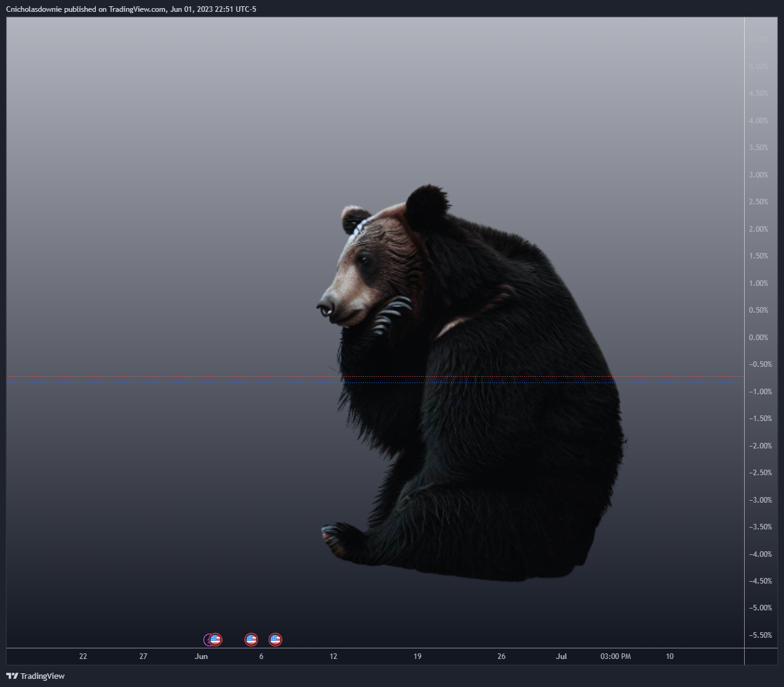Click the "27" date label on time axis
The width and height of the screenshot is (784, 687).
point(143,656)
